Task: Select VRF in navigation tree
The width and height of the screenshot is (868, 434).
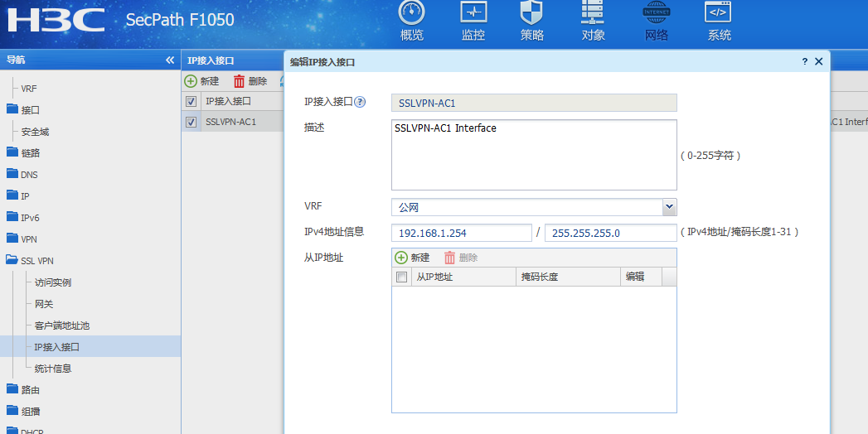Action: [x=29, y=89]
